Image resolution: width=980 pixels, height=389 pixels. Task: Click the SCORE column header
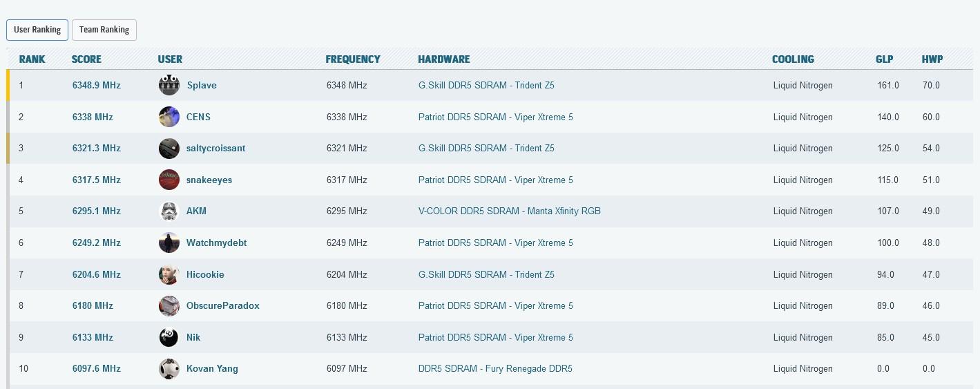pos(86,59)
